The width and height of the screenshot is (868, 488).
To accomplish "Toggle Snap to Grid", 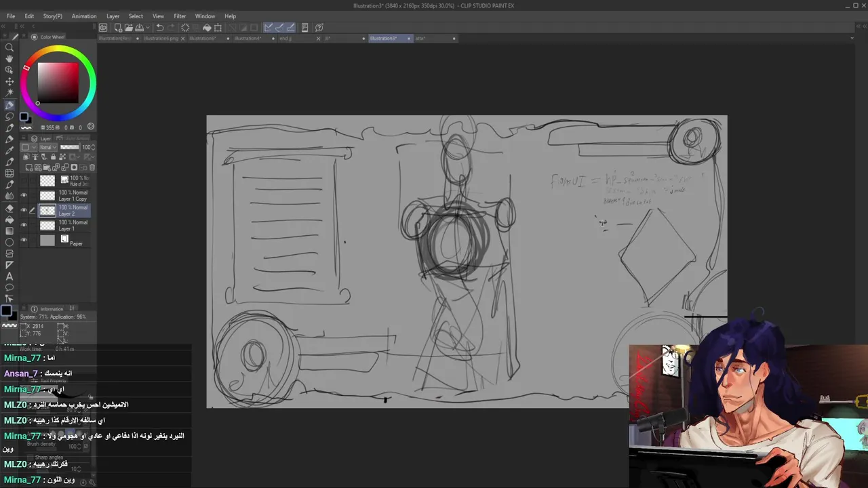I will 290,28.
